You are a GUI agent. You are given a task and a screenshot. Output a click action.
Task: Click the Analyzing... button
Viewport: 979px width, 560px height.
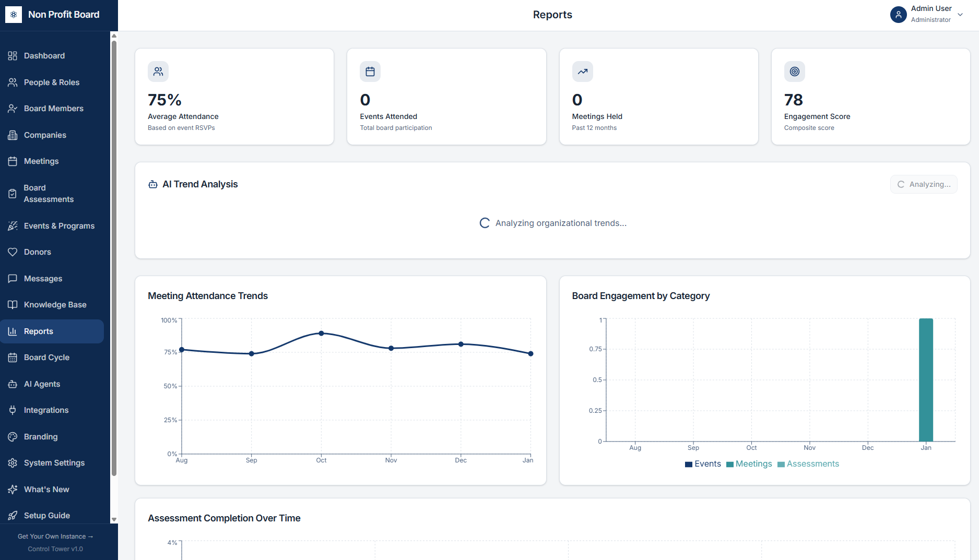click(924, 184)
